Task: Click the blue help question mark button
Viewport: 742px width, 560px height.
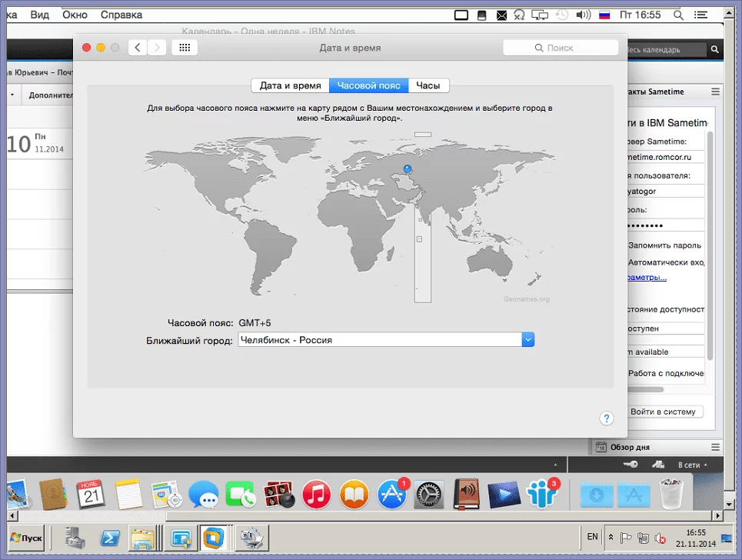Action: point(606,418)
